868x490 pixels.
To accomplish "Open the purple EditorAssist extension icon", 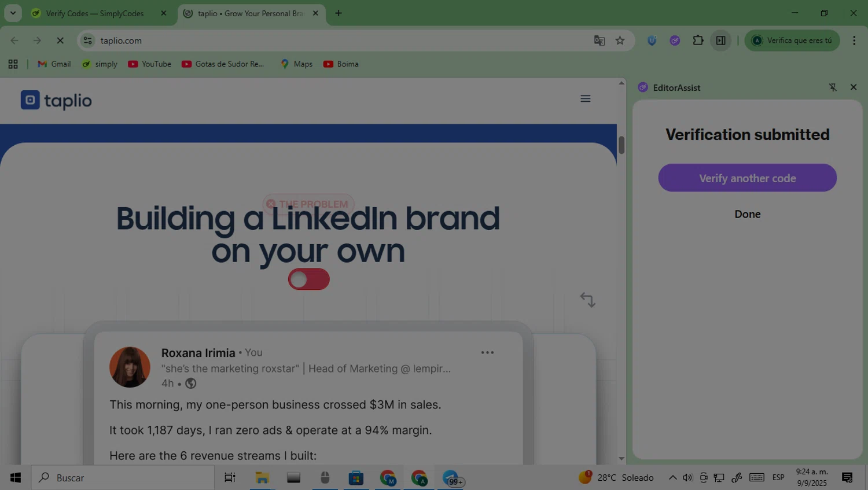I will pos(675,40).
